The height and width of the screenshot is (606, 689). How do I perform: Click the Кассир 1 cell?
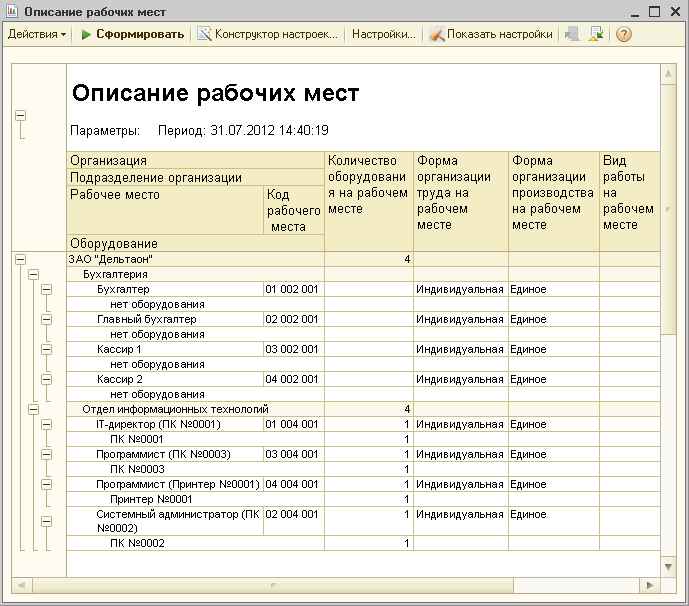[x=165, y=349]
